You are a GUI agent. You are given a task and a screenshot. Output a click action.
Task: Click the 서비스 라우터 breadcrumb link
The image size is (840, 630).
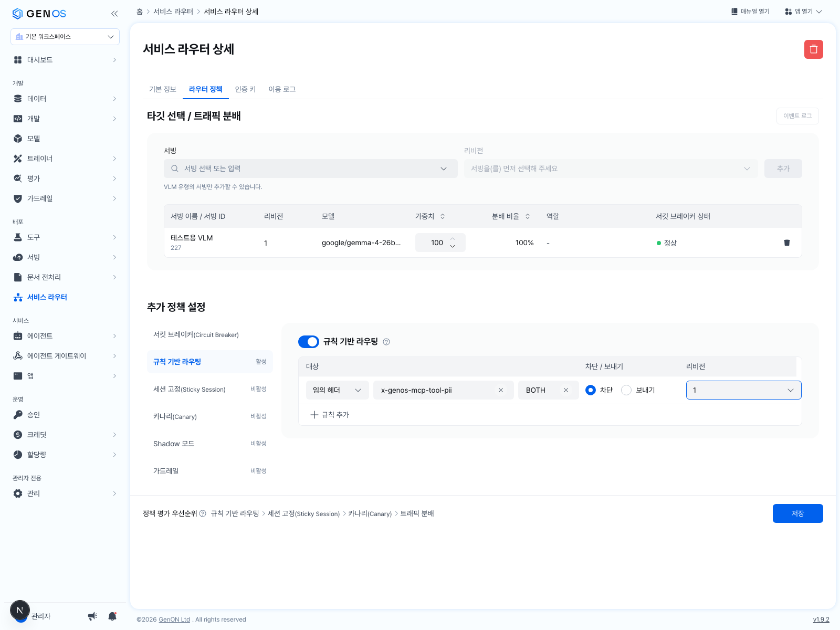[x=173, y=12]
